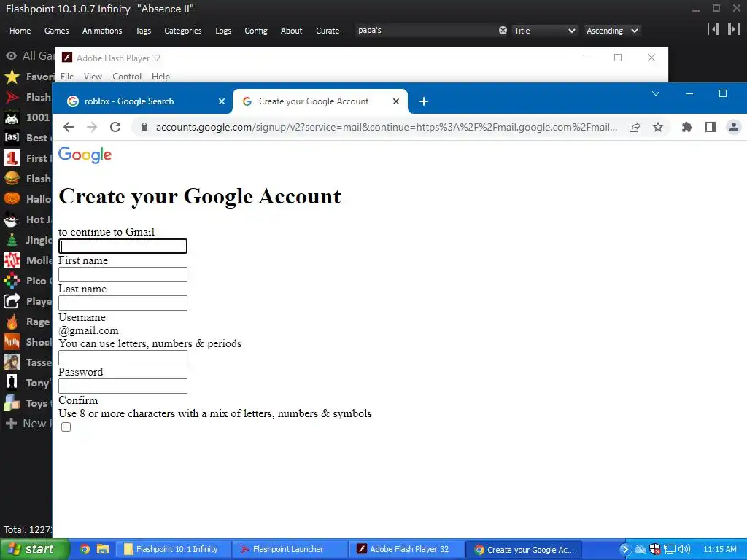747x560 pixels.
Task: Open Chrome side panel icon
Action: pyautogui.click(x=711, y=127)
